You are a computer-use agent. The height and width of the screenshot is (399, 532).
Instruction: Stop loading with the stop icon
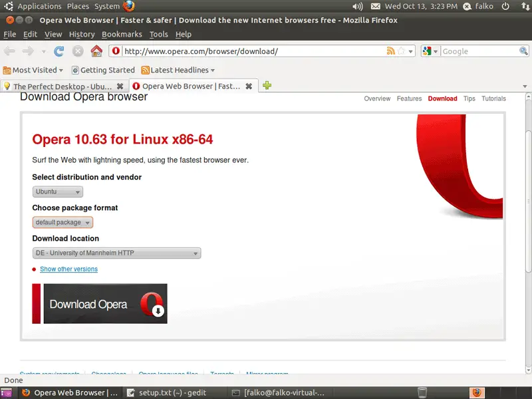[x=78, y=51]
